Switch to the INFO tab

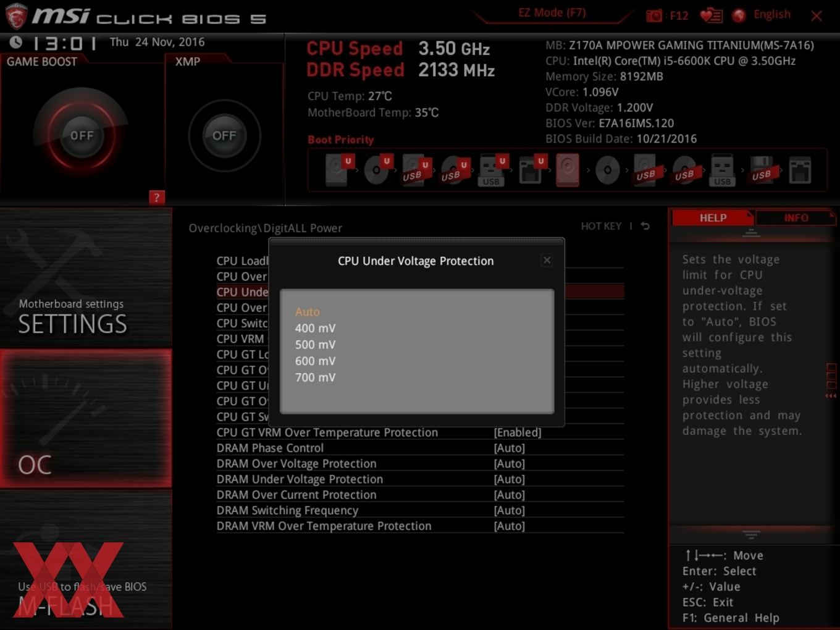(796, 218)
